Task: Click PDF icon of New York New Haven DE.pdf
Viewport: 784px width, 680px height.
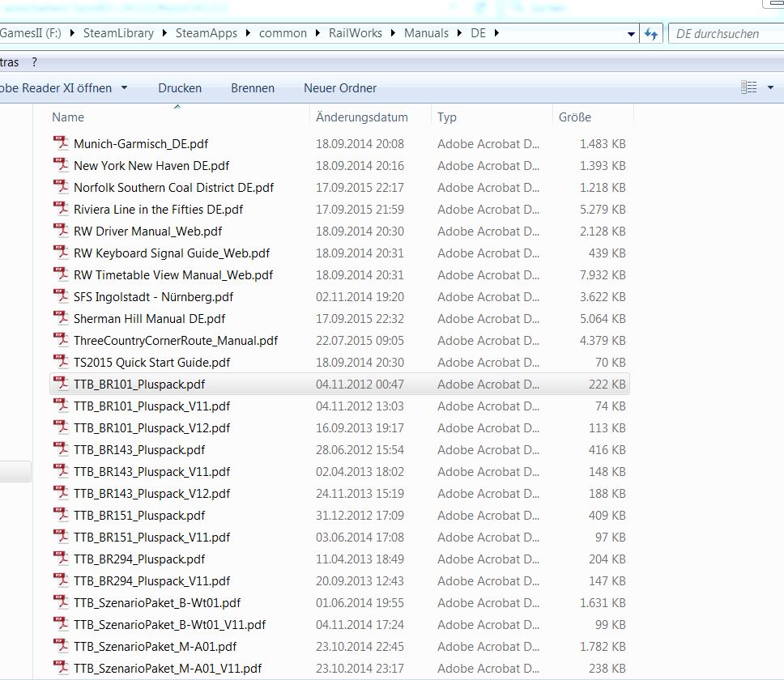Action: click(x=61, y=165)
